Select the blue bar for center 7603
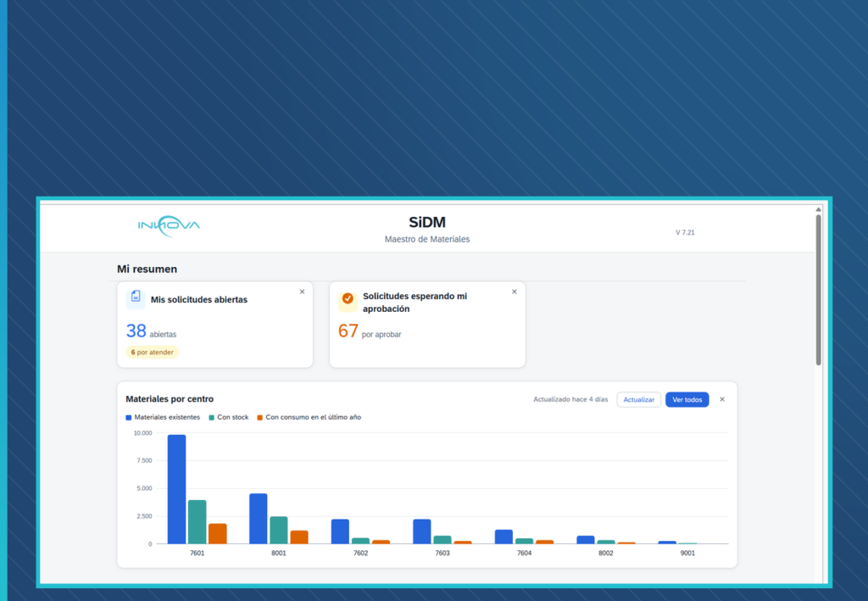Screen dimensions: 868x601 tap(422, 531)
